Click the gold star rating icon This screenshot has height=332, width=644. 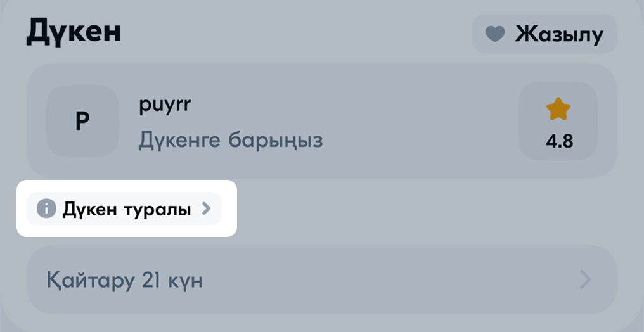pyautogui.click(x=558, y=109)
